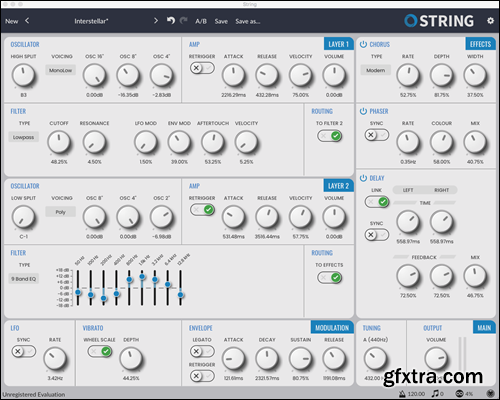Click the Delay Left Time knob
This screenshot has width=500, height=400.
point(408,222)
